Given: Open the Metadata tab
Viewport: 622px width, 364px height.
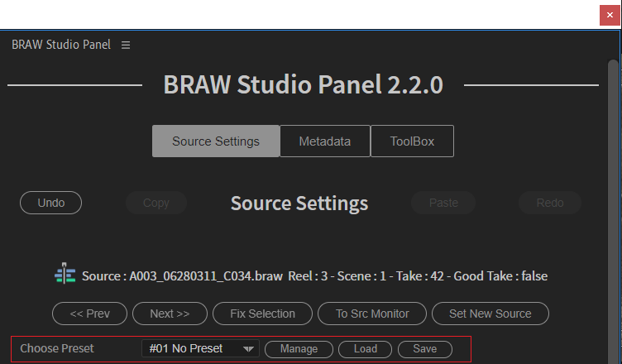Looking at the screenshot, I should [324, 141].
